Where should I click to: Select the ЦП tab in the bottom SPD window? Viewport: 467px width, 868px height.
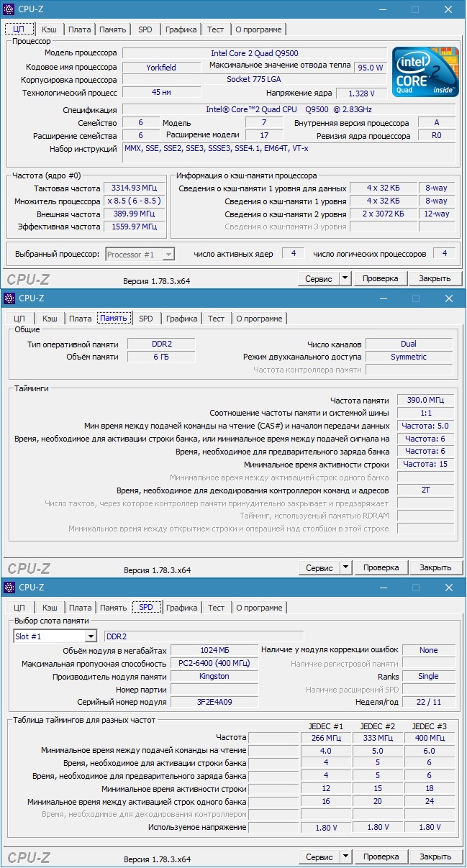19,608
